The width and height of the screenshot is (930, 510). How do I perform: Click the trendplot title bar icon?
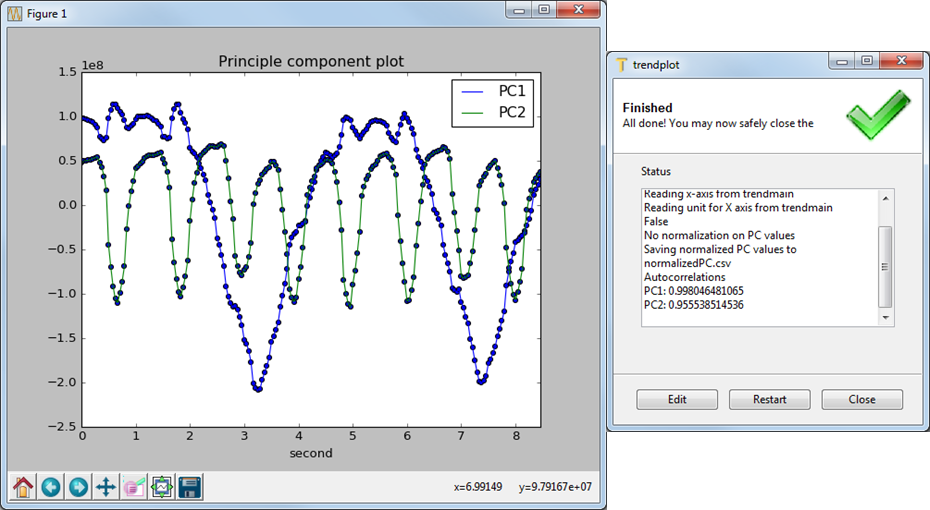coord(622,64)
